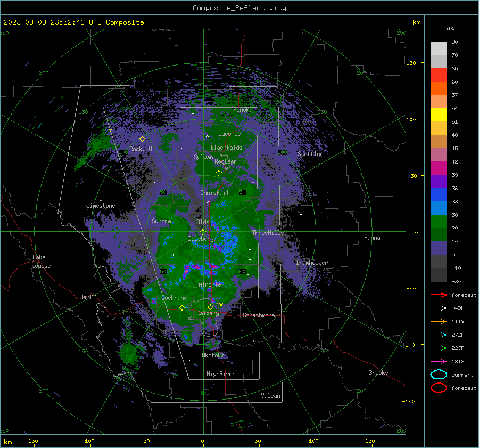Click the 'Blackfalds' map label
Screen dimensions: 479x448
tap(226, 148)
